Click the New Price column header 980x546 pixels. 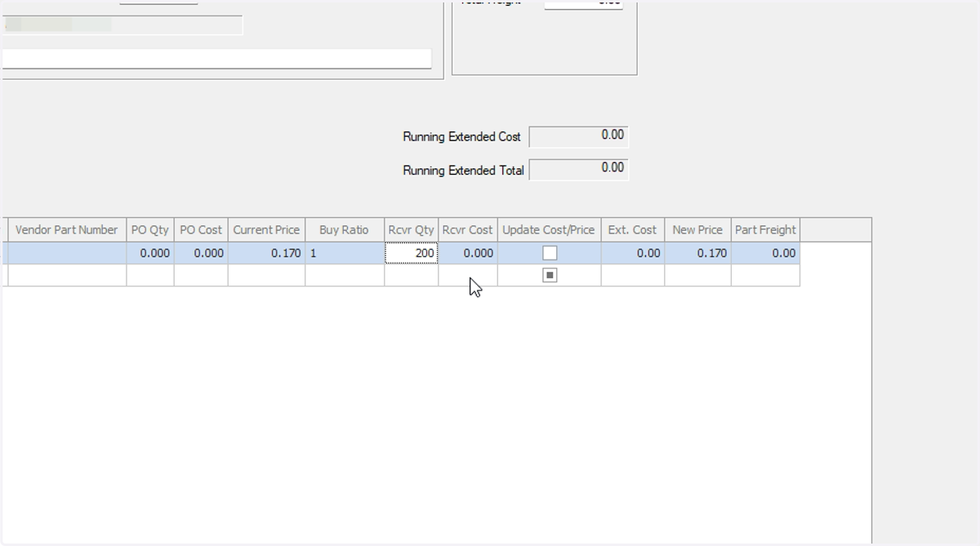click(x=697, y=230)
